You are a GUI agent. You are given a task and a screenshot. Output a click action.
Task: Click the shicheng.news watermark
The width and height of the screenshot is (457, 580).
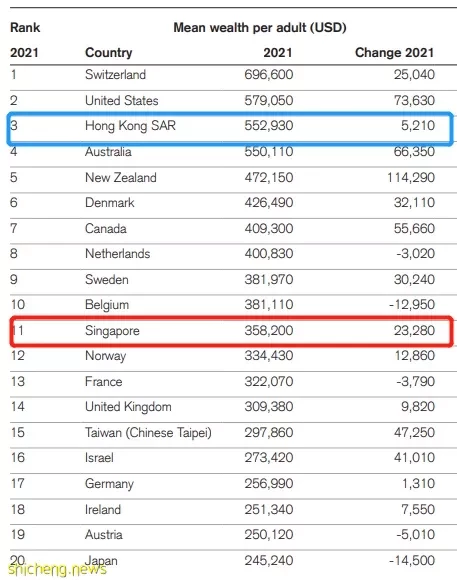(57, 569)
